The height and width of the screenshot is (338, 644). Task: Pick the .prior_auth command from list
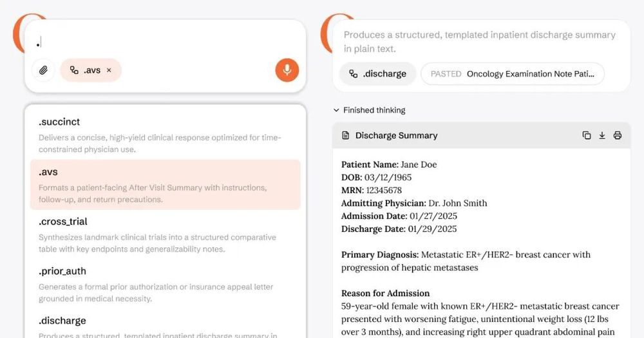point(165,284)
